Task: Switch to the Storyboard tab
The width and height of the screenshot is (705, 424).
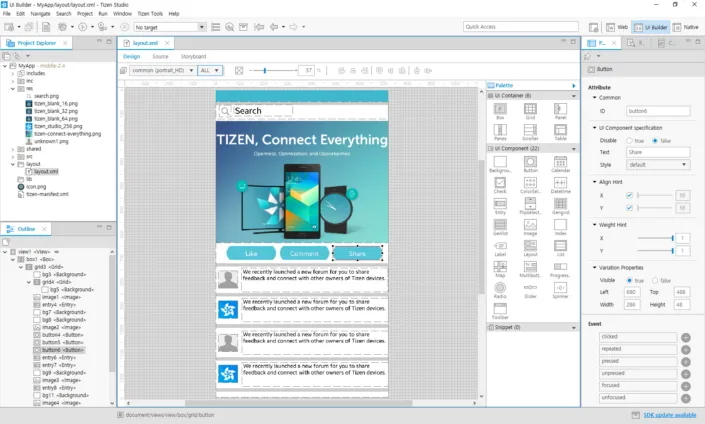Action: 193,57
